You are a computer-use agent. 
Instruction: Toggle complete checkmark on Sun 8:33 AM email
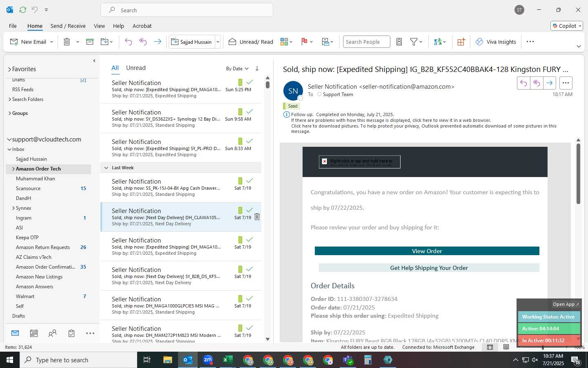(x=249, y=141)
